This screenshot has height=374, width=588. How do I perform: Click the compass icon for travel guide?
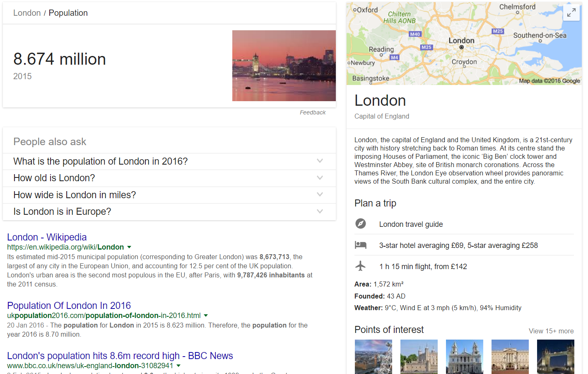(361, 223)
